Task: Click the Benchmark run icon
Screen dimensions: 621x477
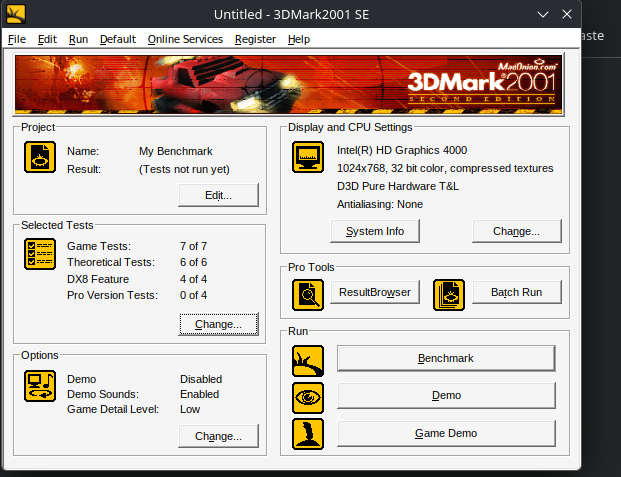Action: (x=308, y=361)
